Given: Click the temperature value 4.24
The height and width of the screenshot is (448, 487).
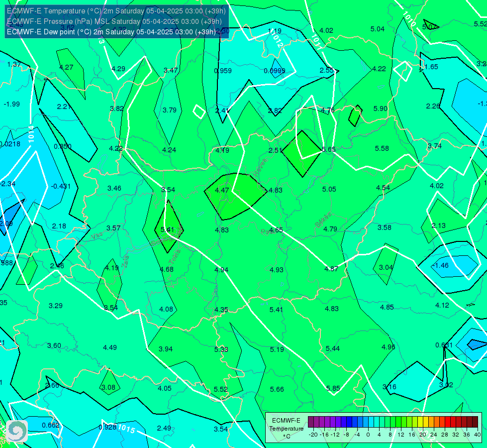Looking at the screenshot, I should pos(169,150).
